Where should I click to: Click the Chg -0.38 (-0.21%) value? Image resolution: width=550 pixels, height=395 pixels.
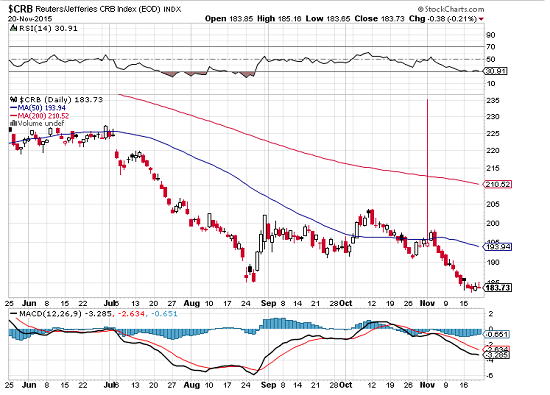(443, 19)
